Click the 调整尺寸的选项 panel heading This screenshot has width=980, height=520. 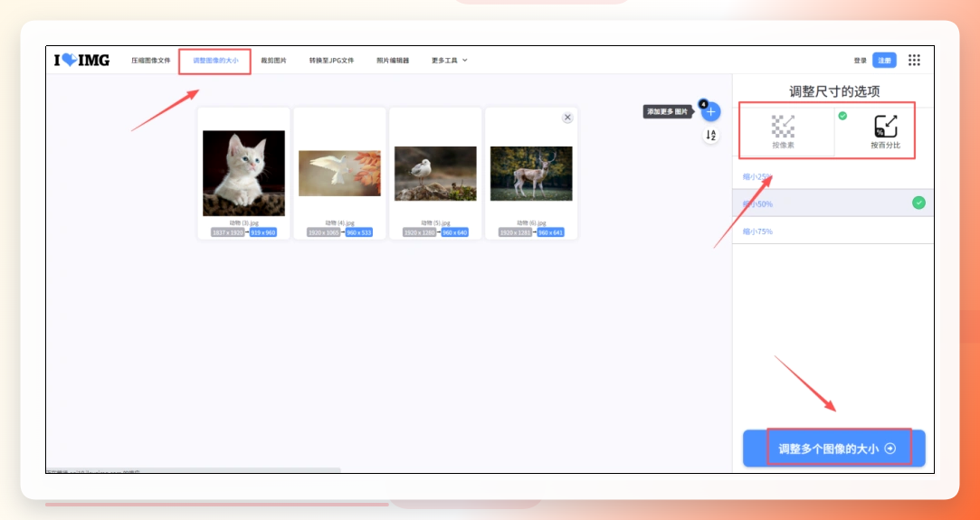tap(834, 91)
